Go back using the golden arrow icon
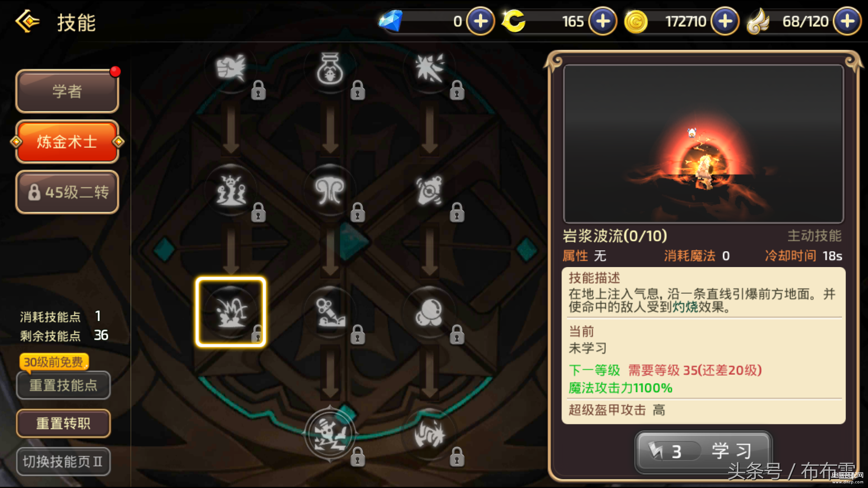The width and height of the screenshot is (868, 488). (28, 21)
